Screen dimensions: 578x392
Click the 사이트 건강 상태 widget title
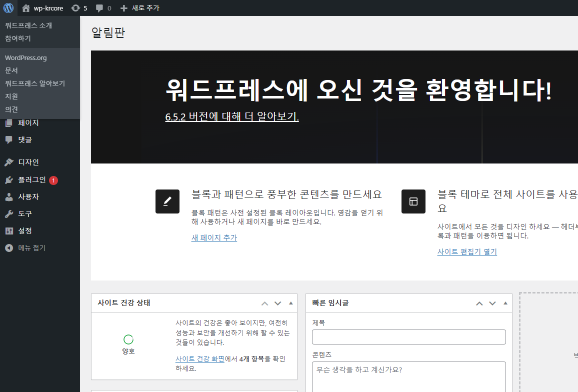tap(124, 303)
